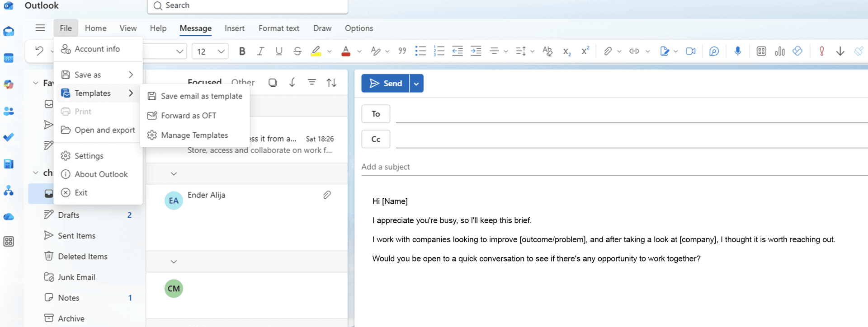Open the font size 12 dropdown

[221, 51]
